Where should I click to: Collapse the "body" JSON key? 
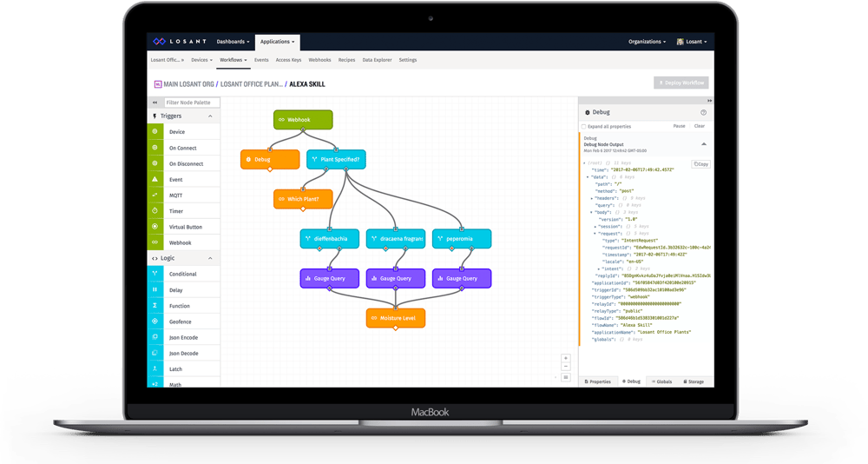pyautogui.click(x=592, y=212)
